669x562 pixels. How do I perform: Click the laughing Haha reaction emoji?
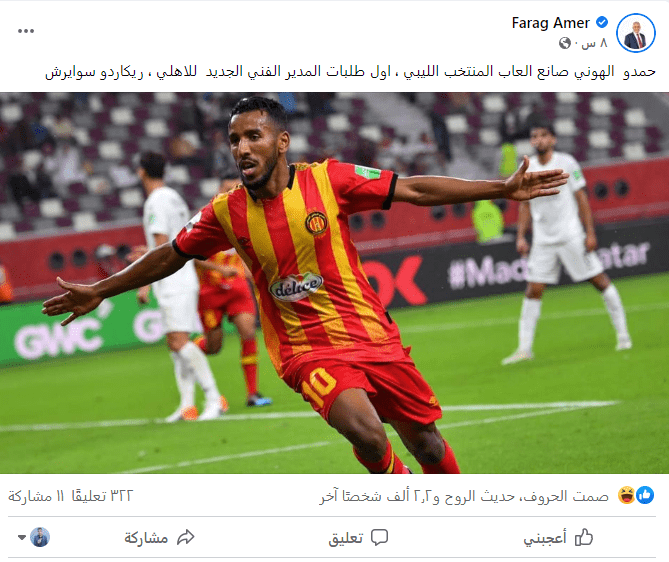tap(626, 495)
